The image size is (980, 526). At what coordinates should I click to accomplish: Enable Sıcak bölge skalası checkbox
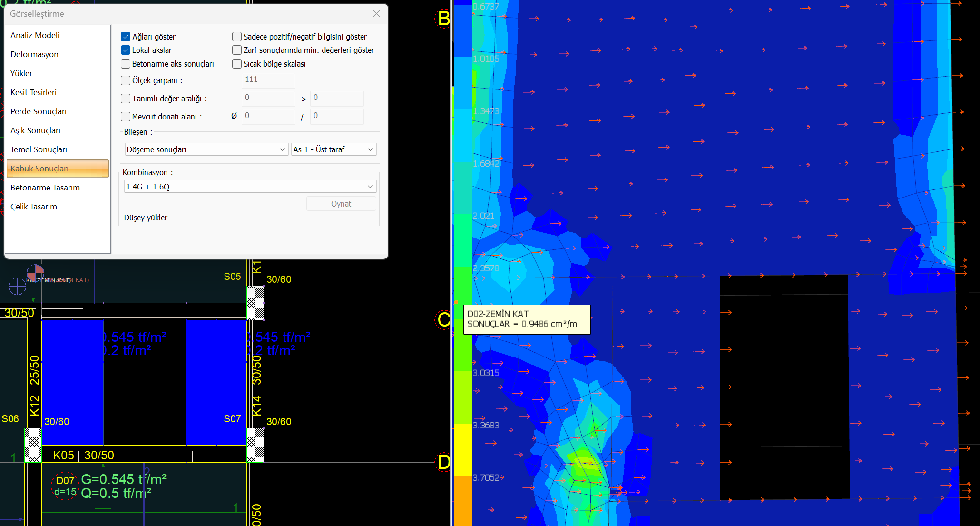pos(237,64)
